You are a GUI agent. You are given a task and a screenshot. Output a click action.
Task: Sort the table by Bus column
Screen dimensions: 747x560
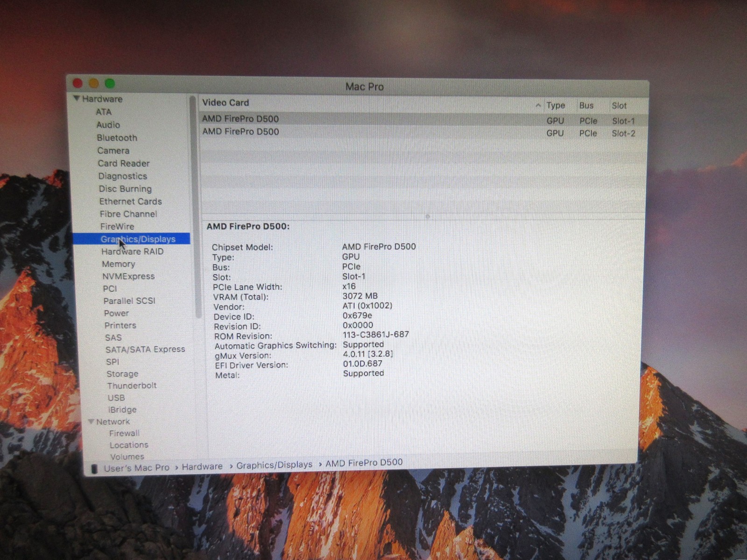click(x=586, y=105)
